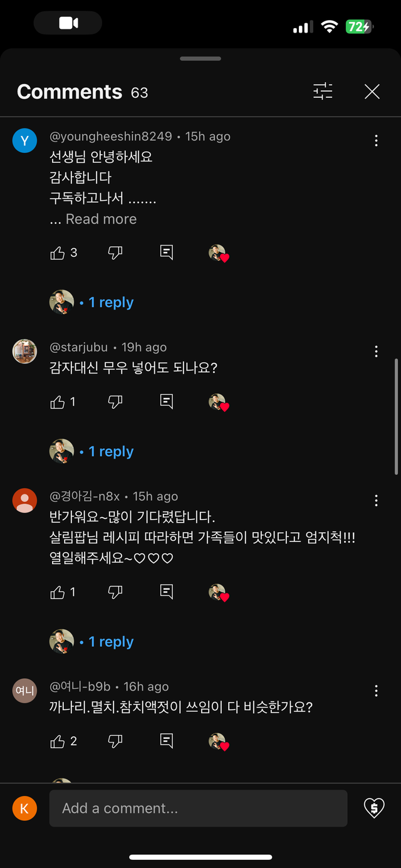The width and height of the screenshot is (401, 868).
Task: Open more options for @starjubu's comment
Action: click(x=376, y=352)
